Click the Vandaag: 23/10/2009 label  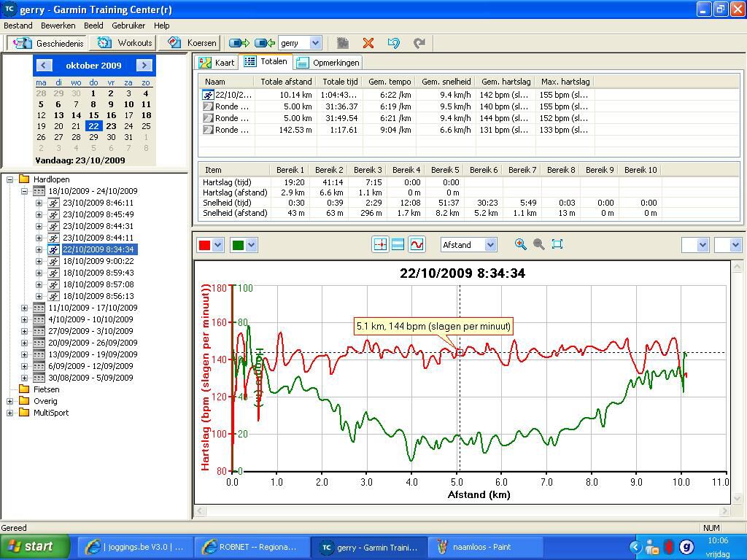pyautogui.click(x=80, y=160)
